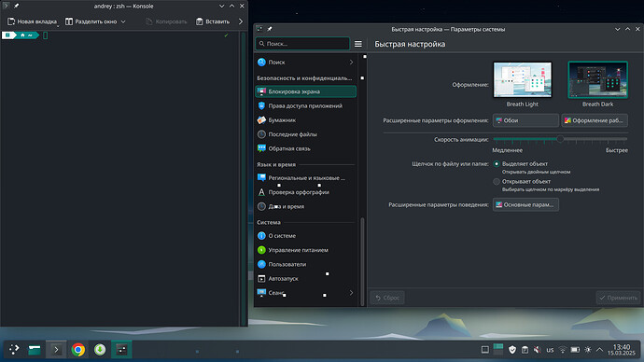The height and width of the screenshot is (362, 644).
Task: Click the clipboard tray icon
Action: point(525,350)
